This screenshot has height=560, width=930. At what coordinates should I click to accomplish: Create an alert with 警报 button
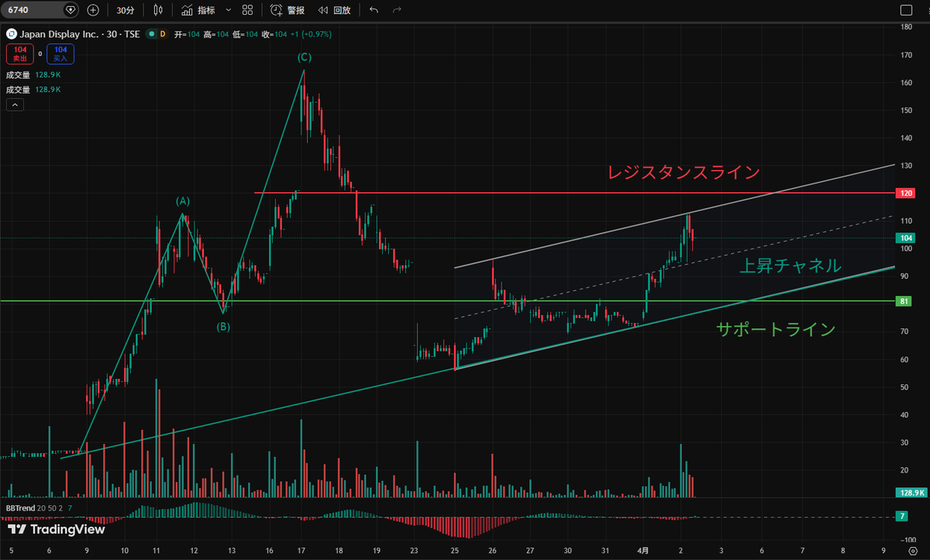288,10
